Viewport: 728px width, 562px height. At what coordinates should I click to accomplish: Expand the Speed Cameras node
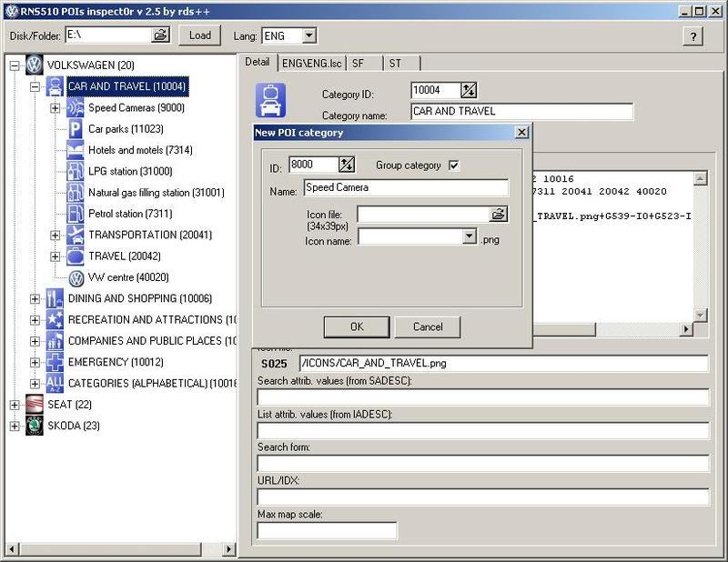55,108
